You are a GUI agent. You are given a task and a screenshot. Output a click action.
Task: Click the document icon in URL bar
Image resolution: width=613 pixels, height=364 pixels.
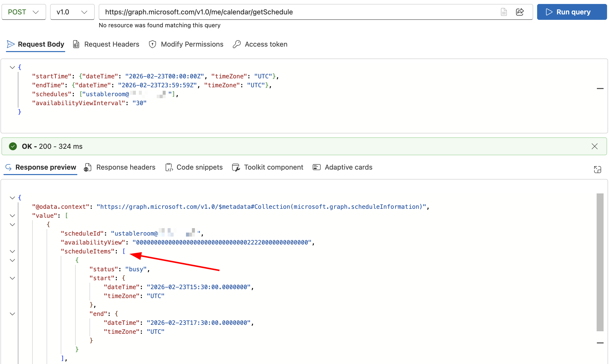coord(504,12)
